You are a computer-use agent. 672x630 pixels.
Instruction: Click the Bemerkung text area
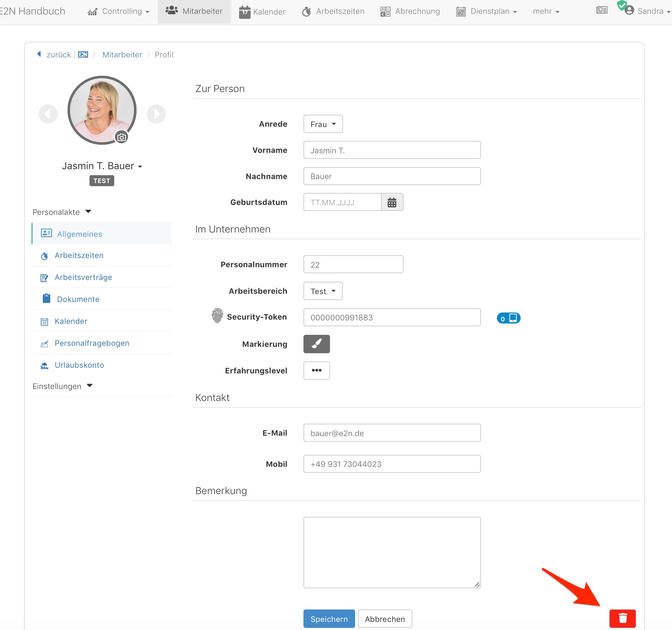click(392, 552)
